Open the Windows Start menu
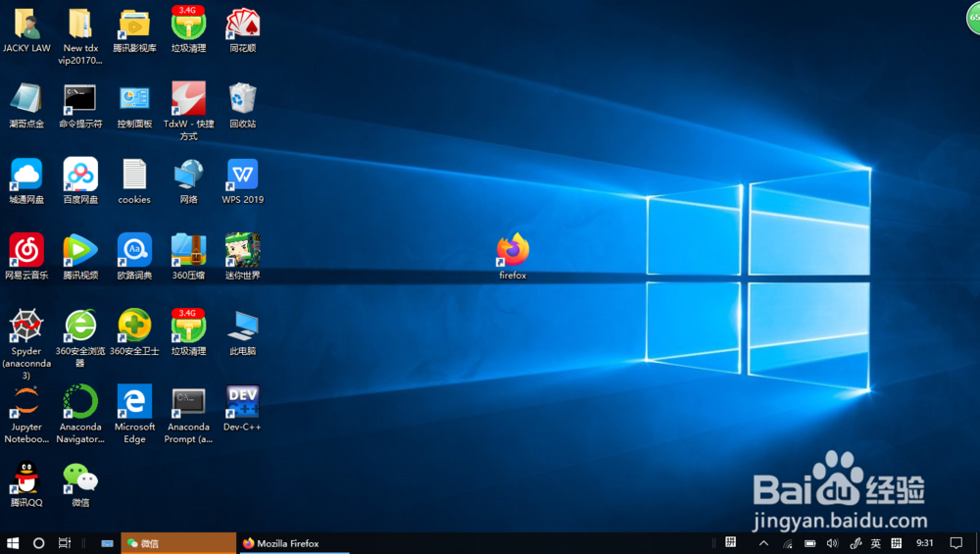 click(x=13, y=543)
